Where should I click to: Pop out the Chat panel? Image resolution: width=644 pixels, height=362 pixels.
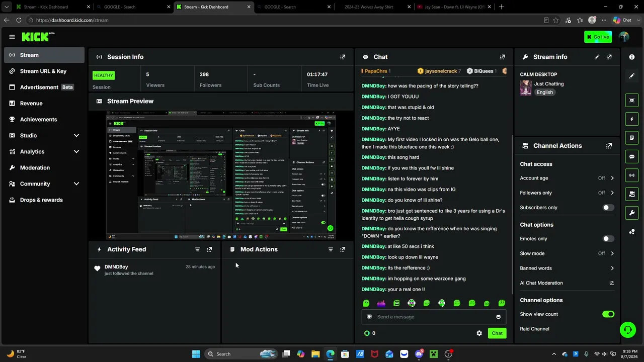tap(502, 57)
